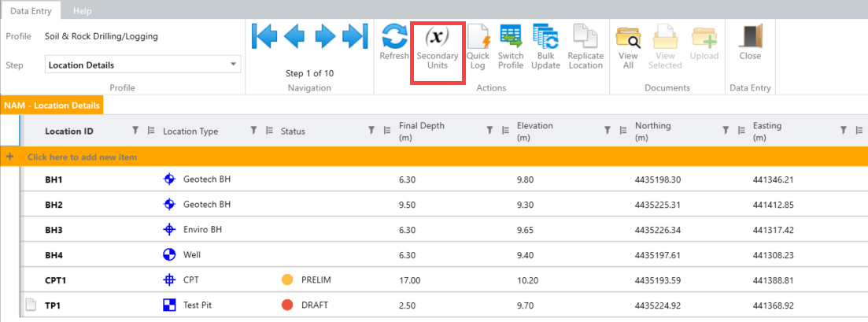Screen dimensions: 868x322
Task: Advance to next step arrow
Action: 325,37
